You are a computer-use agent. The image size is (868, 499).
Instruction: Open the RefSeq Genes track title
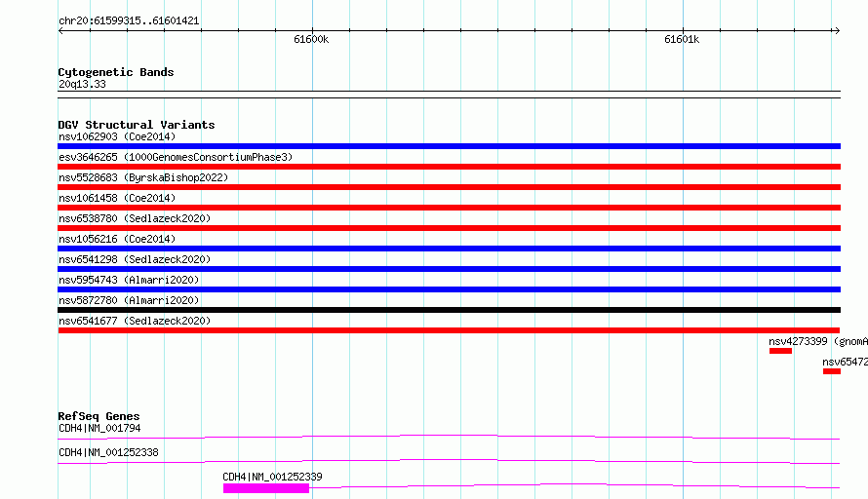(99, 416)
